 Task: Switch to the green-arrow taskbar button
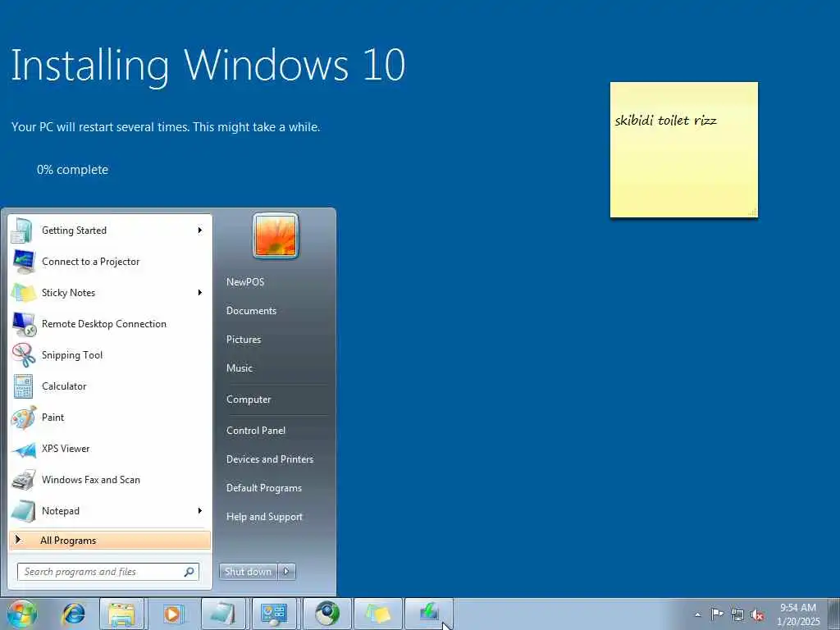pyautogui.click(x=429, y=614)
